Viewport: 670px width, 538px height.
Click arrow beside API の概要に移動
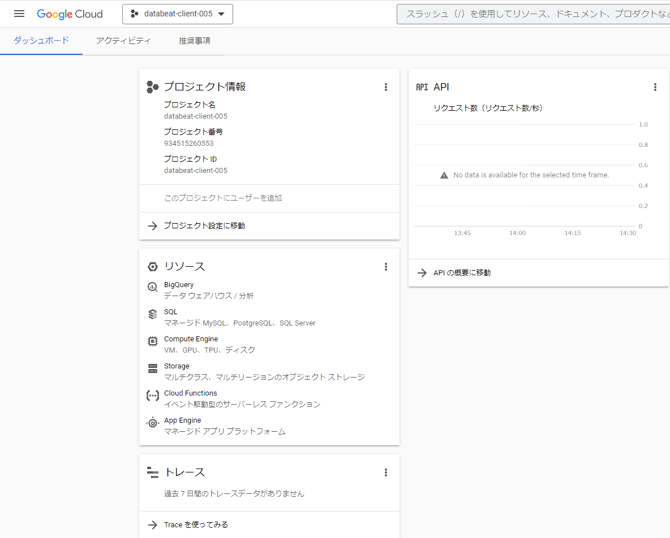point(422,273)
